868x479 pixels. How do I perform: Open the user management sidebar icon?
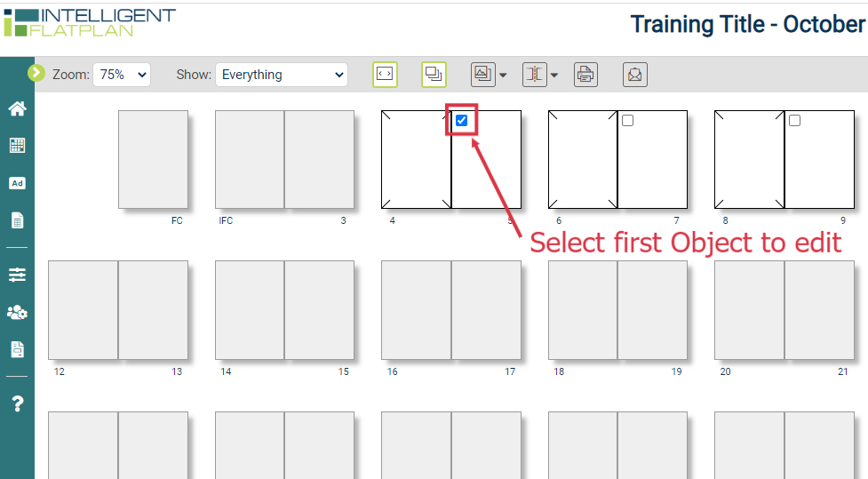17,313
